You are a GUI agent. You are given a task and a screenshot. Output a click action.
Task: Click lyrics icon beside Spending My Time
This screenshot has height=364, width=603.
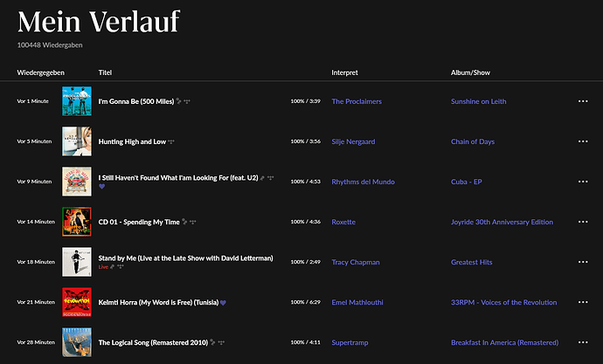184,222
